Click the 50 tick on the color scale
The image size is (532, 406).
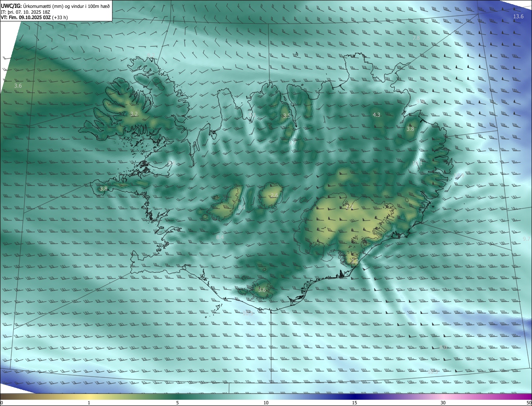528,403
